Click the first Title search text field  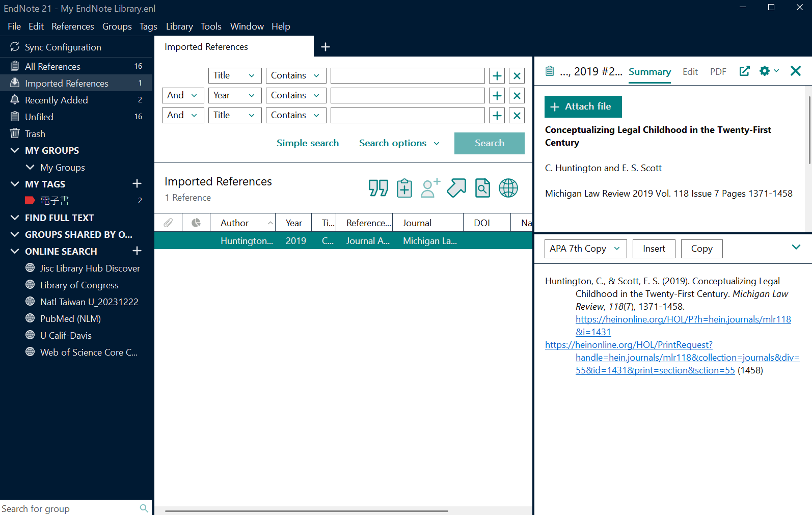coord(408,75)
